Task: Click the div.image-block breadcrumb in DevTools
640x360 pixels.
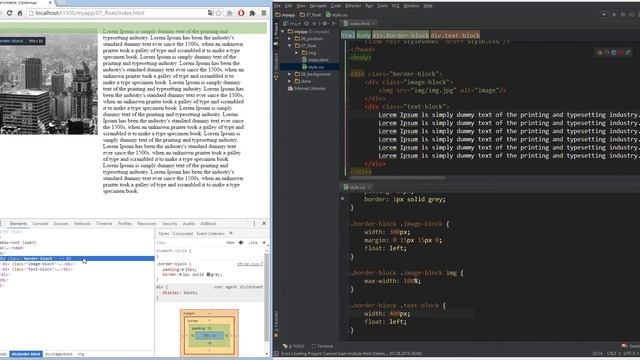Action: (59, 354)
